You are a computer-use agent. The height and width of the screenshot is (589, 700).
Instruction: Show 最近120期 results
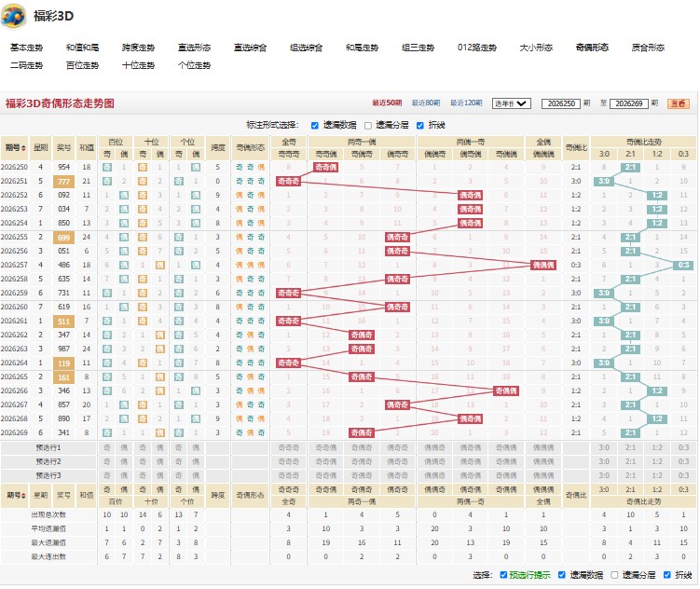tap(466, 103)
